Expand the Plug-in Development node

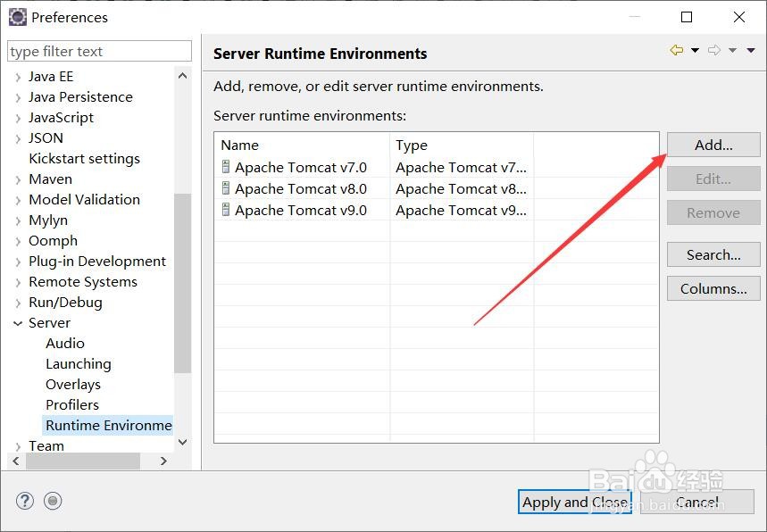click(x=18, y=262)
